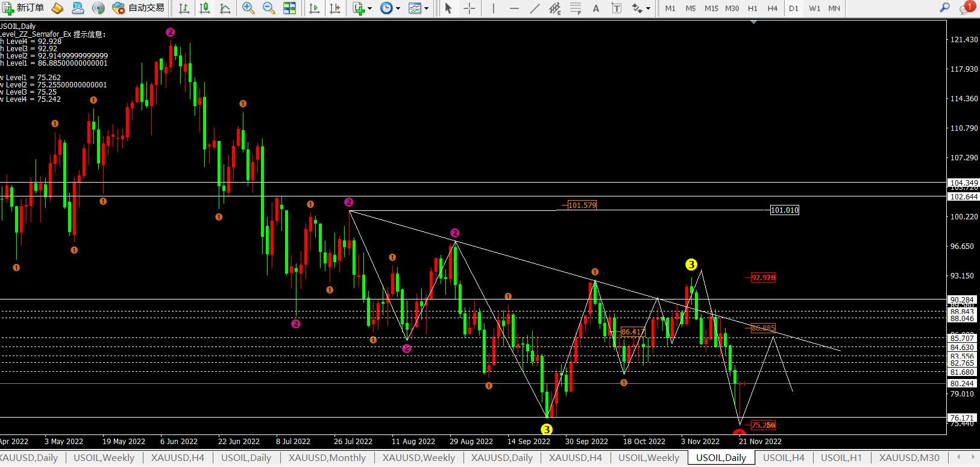
Task: Switch timeframe to W1
Action: 814,8
